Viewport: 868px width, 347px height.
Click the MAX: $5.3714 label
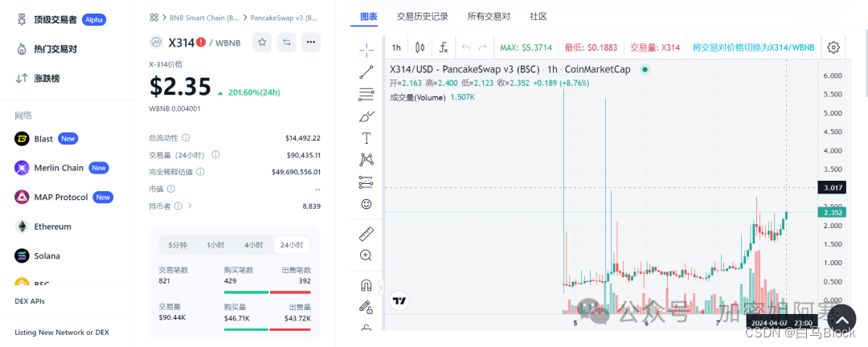526,47
